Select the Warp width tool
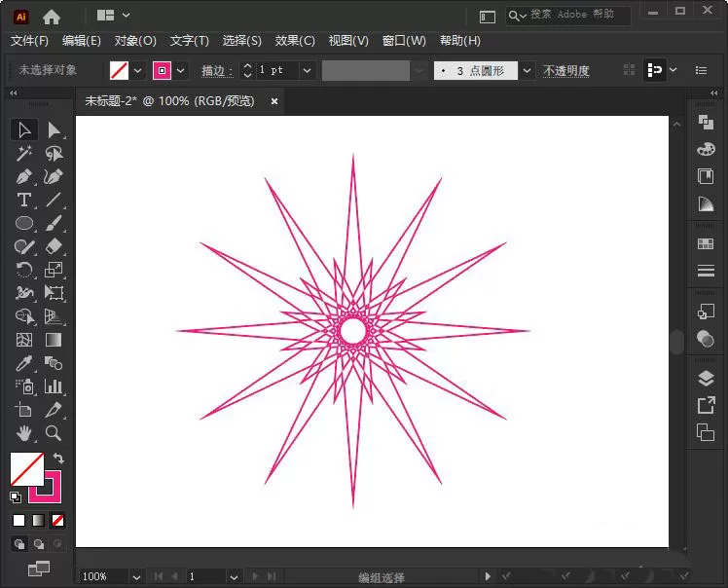This screenshot has height=588, width=728. point(23,293)
